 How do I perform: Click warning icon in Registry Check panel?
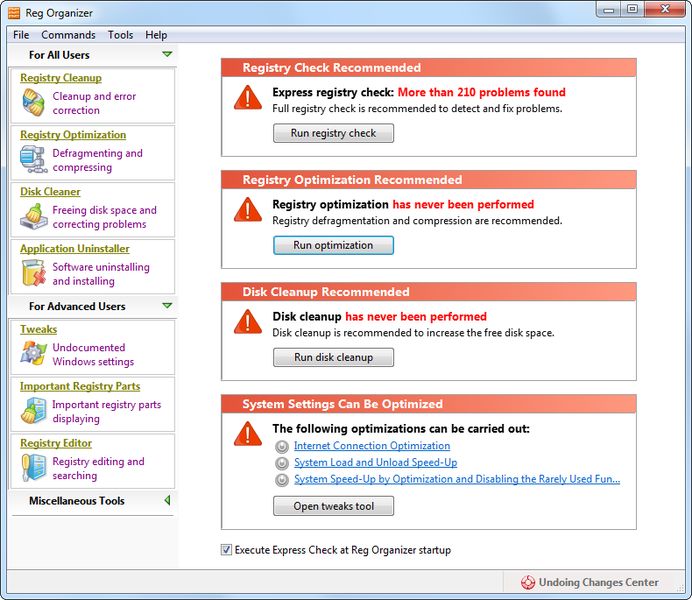click(x=248, y=98)
